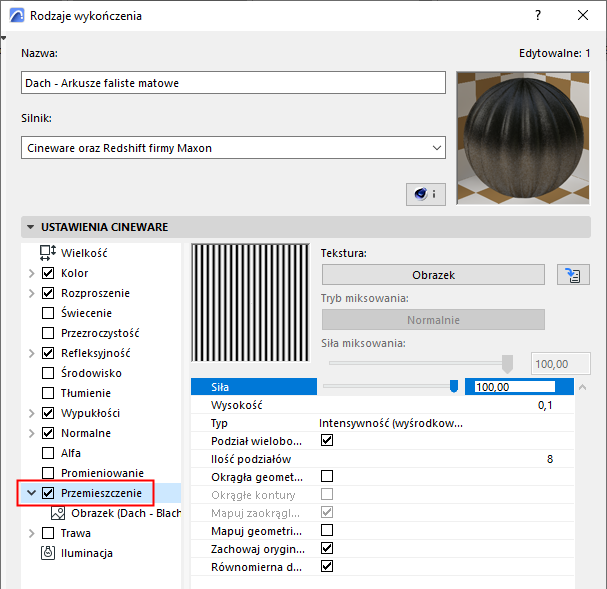Select the Iluminacja icon in the channel list
The width and height of the screenshot is (607, 589).
(x=48, y=553)
